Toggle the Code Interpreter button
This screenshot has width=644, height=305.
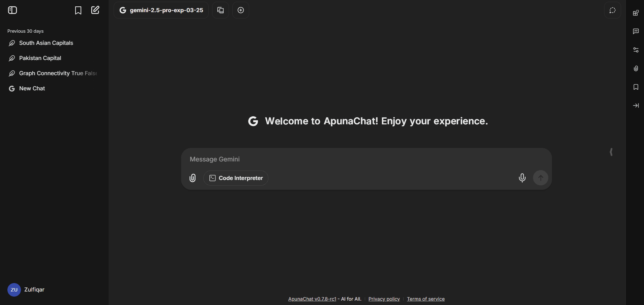(236, 178)
